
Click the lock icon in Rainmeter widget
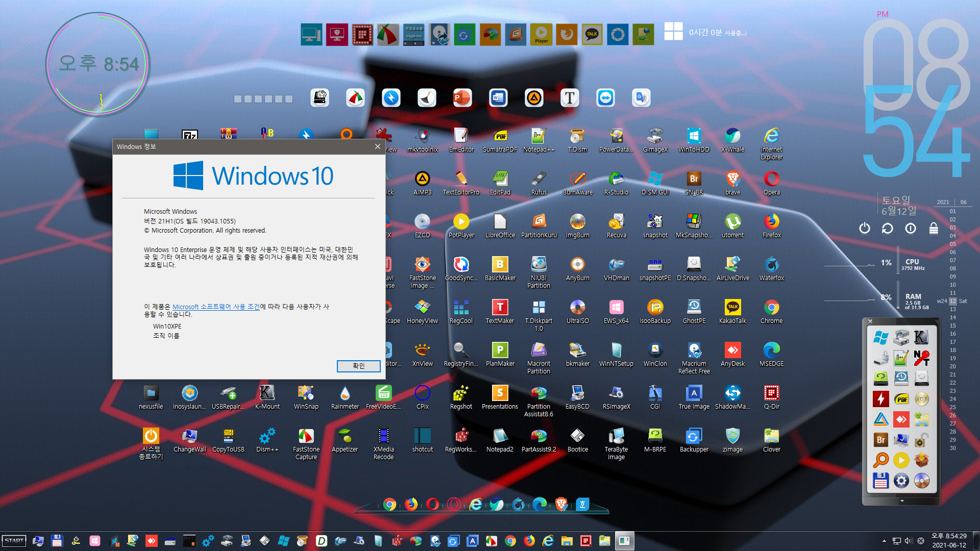click(934, 228)
